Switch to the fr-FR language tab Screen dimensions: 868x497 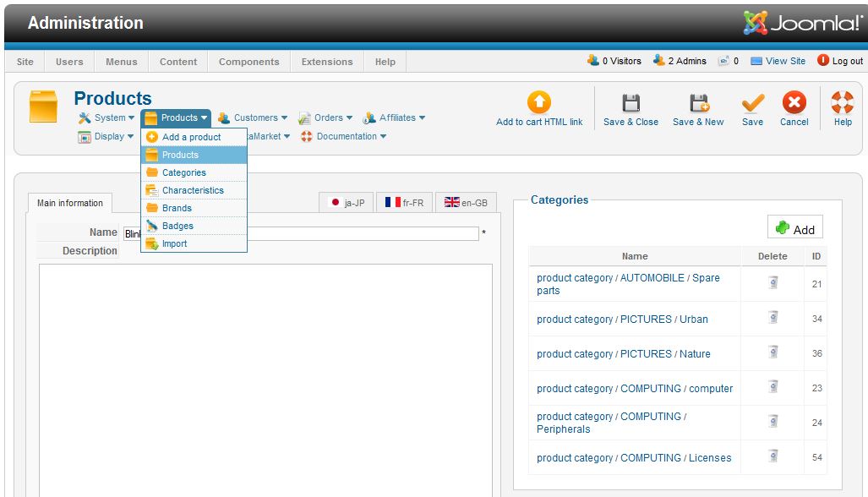(405, 203)
